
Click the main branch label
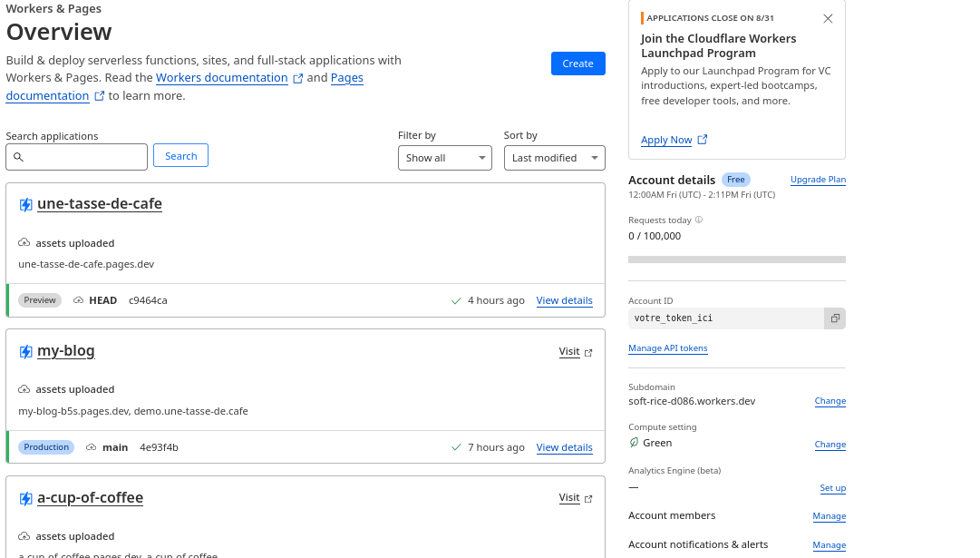click(x=115, y=447)
